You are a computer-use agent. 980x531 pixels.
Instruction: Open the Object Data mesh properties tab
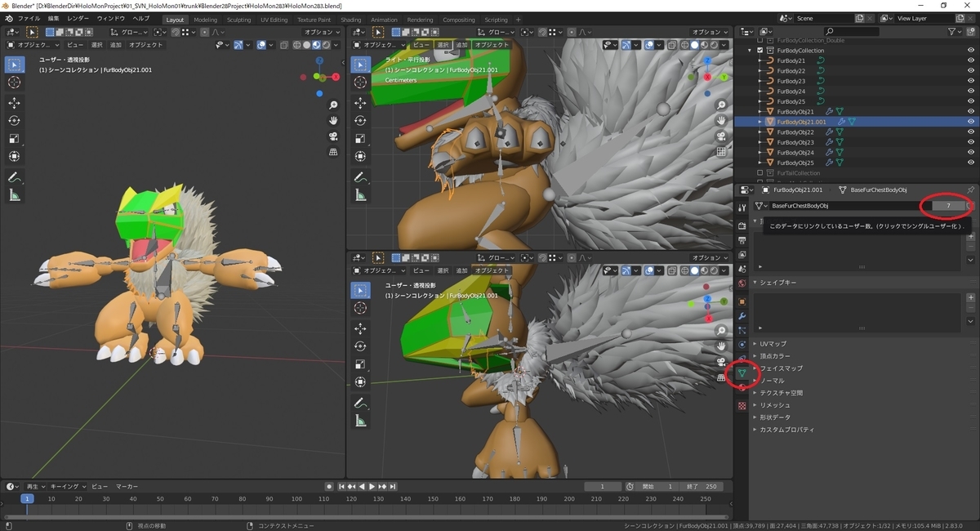pos(742,373)
